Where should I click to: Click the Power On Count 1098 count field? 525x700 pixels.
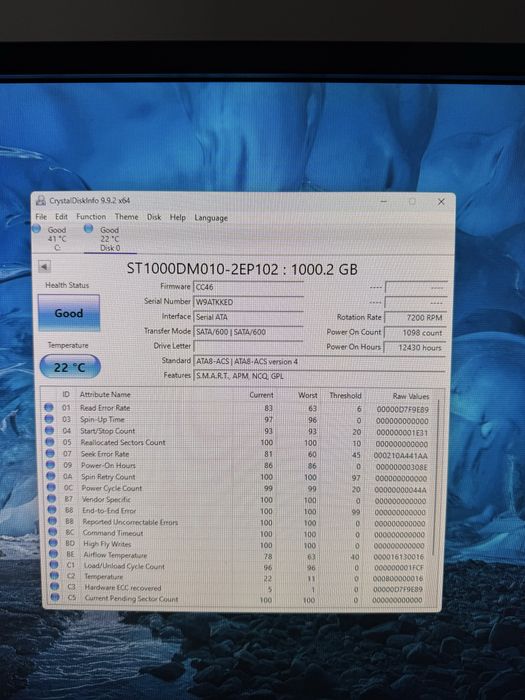[415, 333]
